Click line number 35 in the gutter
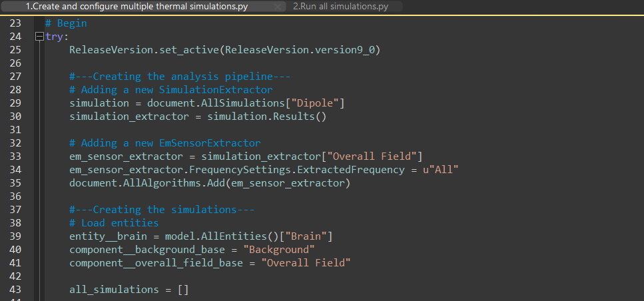 pyautogui.click(x=15, y=183)
